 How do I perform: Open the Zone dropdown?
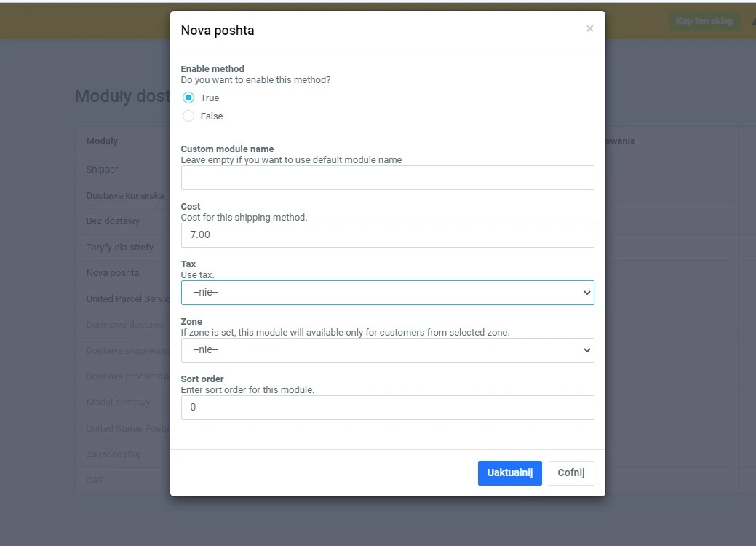point(387,350)
